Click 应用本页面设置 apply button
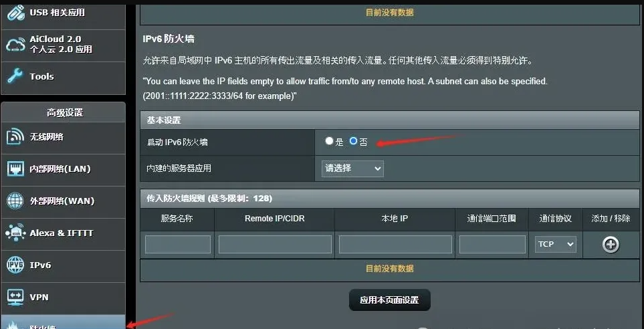The image size is (644, 329). (x=390, y=300)
